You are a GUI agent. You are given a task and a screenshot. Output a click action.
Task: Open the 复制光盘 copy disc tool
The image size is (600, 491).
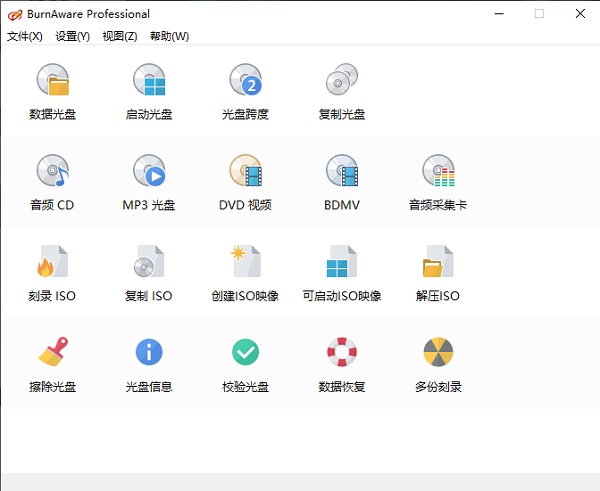[341, 80]
